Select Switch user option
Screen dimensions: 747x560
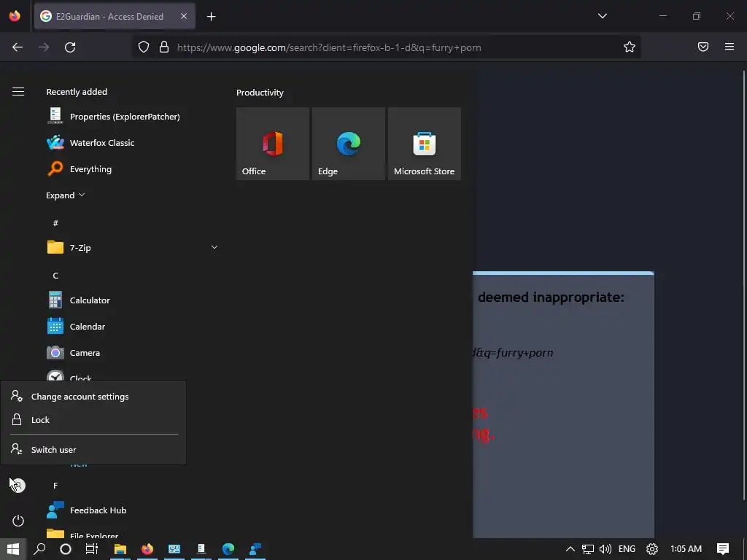click(x=93, y=449)
